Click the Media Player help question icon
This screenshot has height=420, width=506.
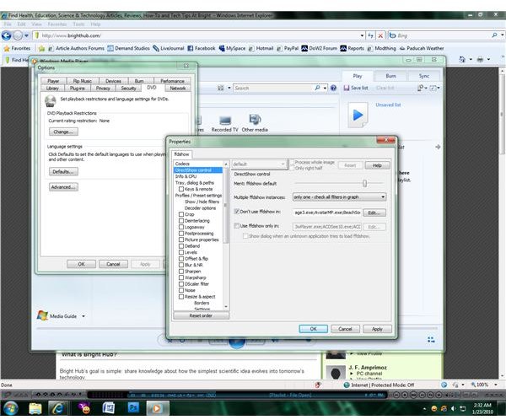[333, 88]
